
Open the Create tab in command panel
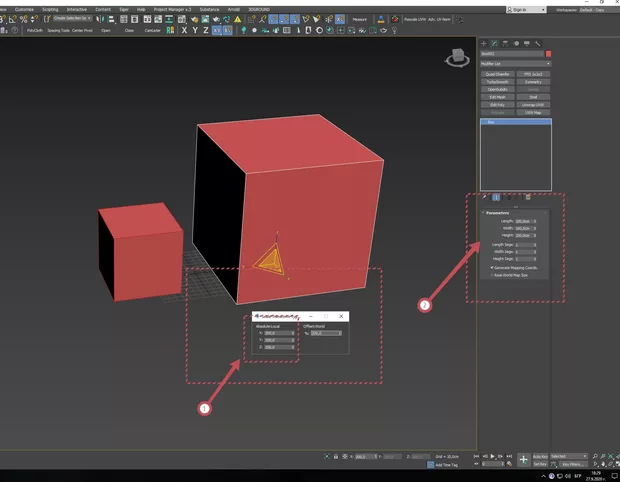pyautogui.click(x=484, y=44)
